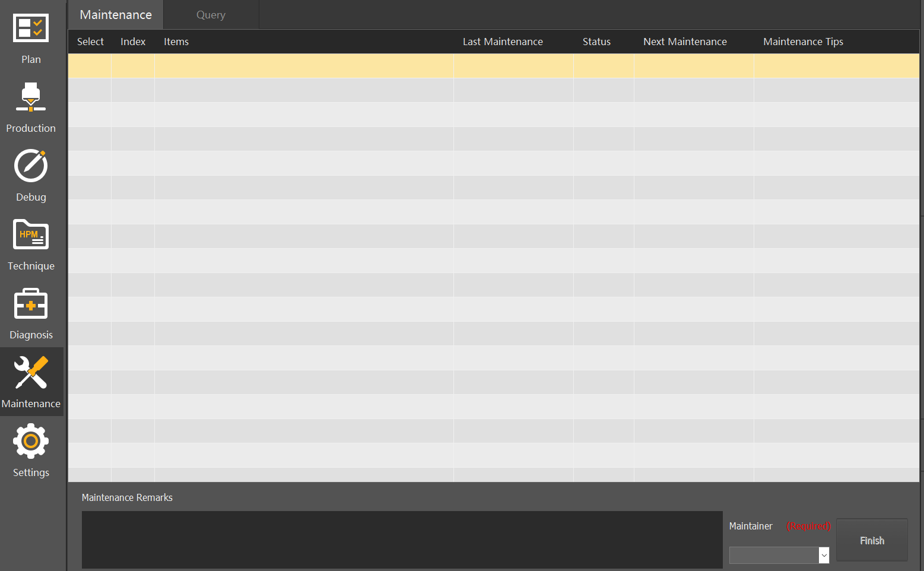
Task: Go to the Production section icon
Action: tap(31, 97)
